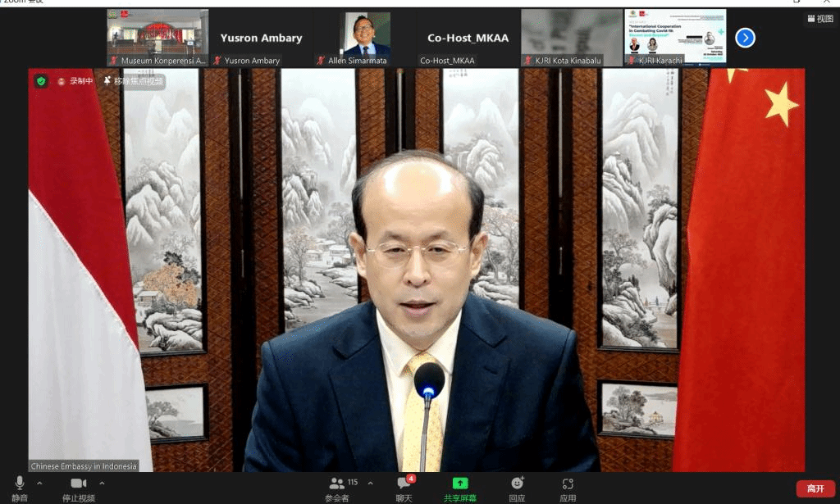Expand video options arrow beside camera
Screen dimensions: 840x504
102,483
